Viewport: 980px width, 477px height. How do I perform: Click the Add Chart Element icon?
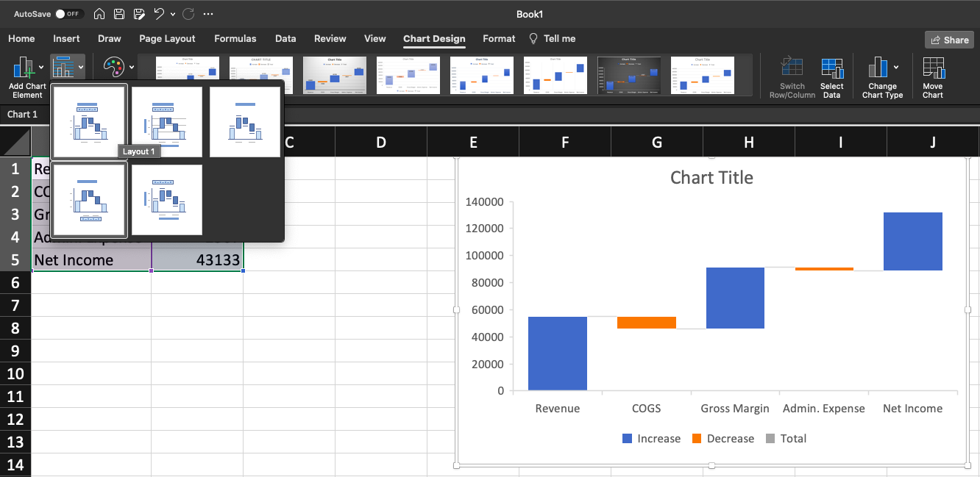point(24,68)
